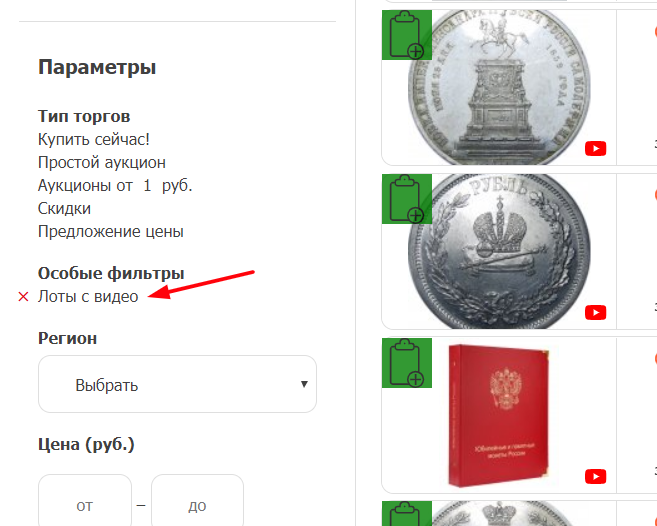Filter by 'Простой аукцион'
Screen dimensions: 657x526
tap(102, 162)
